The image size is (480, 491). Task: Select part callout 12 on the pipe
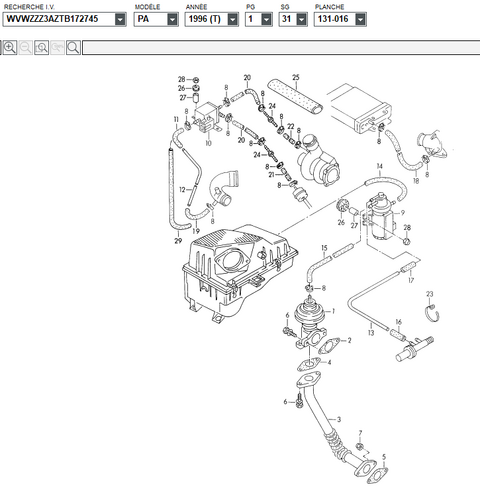click(182, 190)
